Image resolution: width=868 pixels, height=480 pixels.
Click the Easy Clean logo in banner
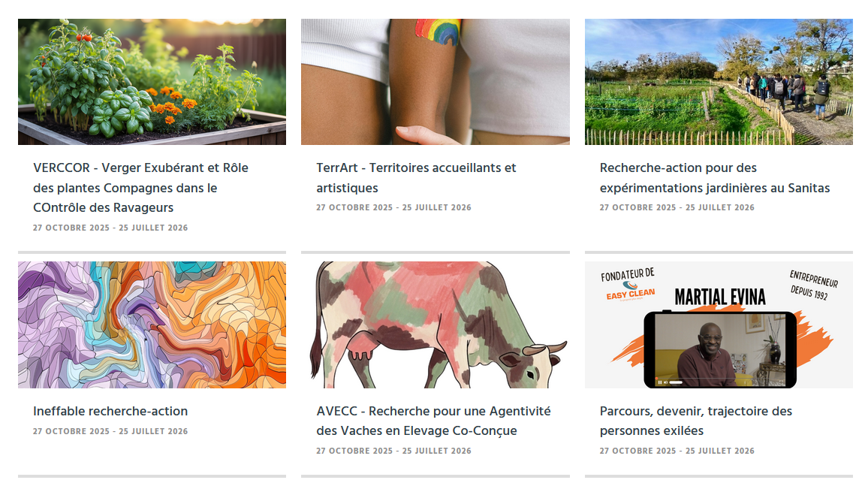click(631, 291)
